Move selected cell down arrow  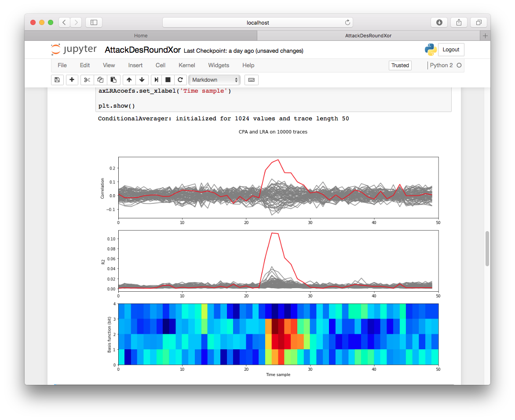(x=142, y=80)
